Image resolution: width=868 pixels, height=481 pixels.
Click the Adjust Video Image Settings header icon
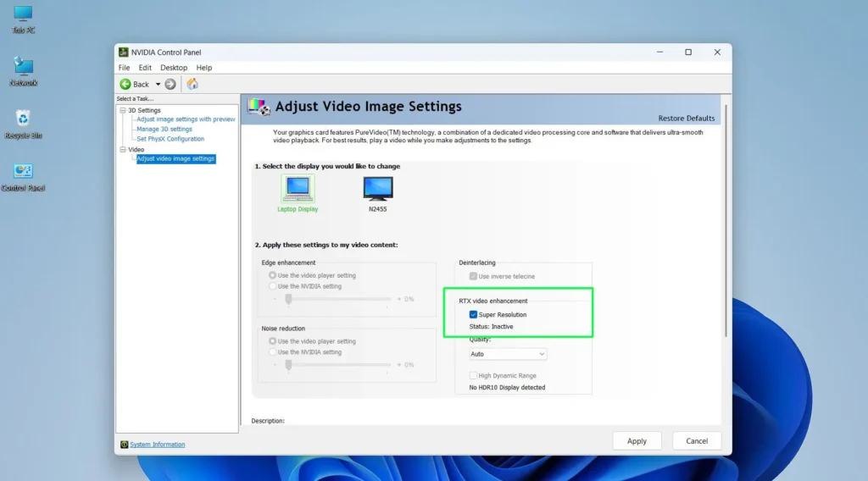click(259, 107)
